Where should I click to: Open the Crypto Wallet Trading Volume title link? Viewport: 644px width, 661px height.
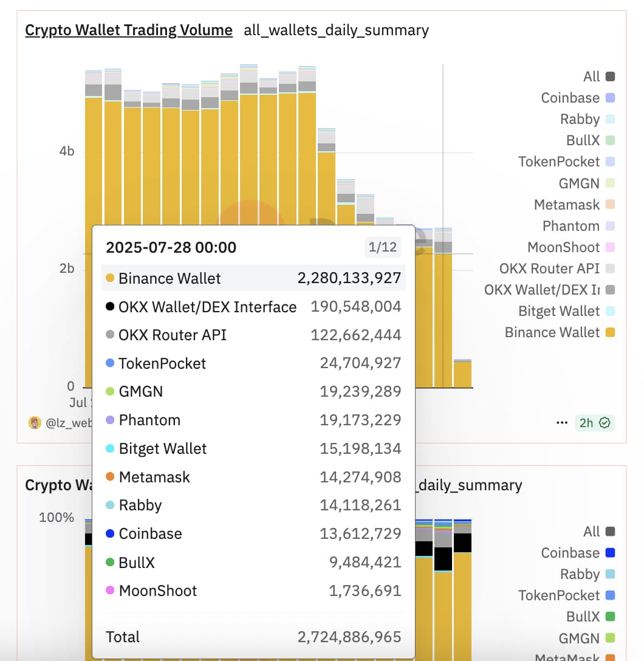click(x=129, y=30)
